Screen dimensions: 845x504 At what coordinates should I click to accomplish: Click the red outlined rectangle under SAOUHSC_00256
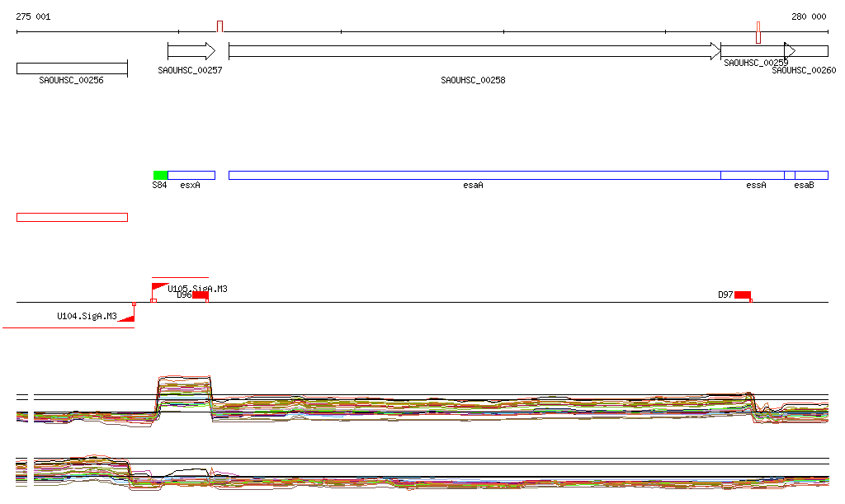click(72, 217)
